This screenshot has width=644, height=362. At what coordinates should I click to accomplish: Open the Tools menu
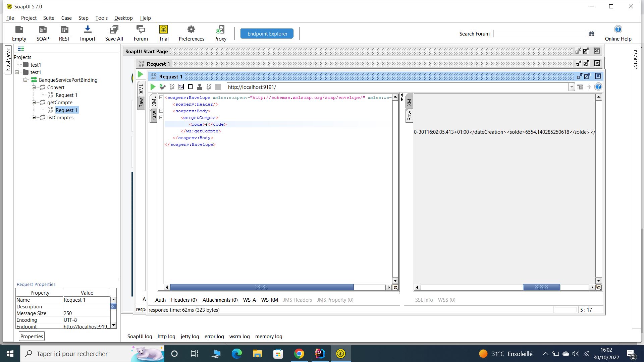click(101, 18)
